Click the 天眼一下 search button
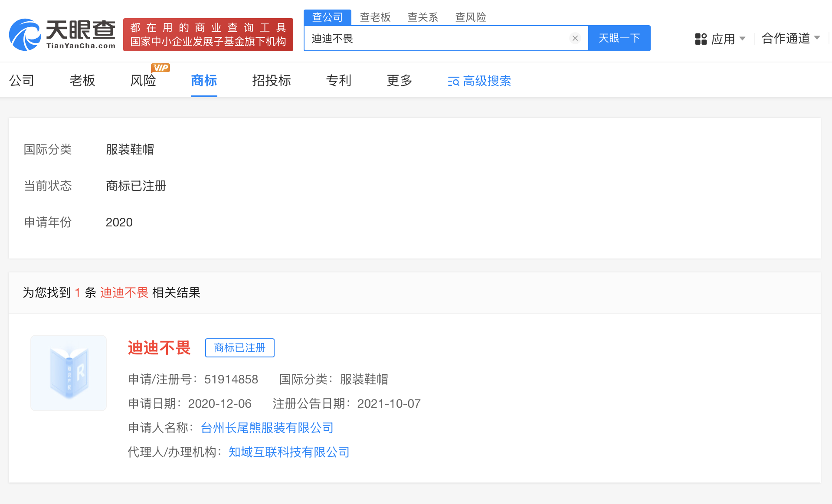The image size is (832, 504). (x=619, y=38)
